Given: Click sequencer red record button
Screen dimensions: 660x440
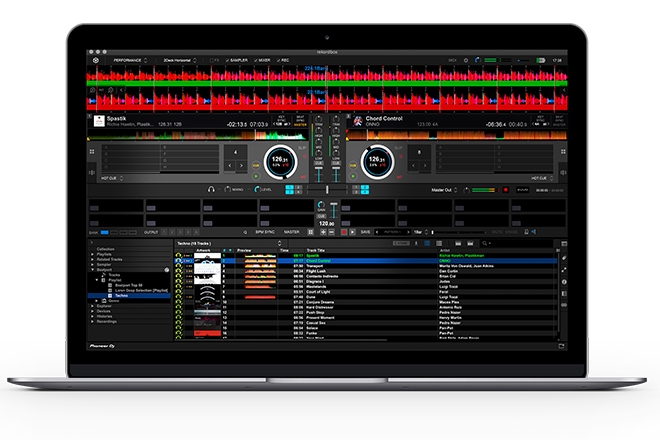Looking at the screenshot, I should (x=344, y=232).
